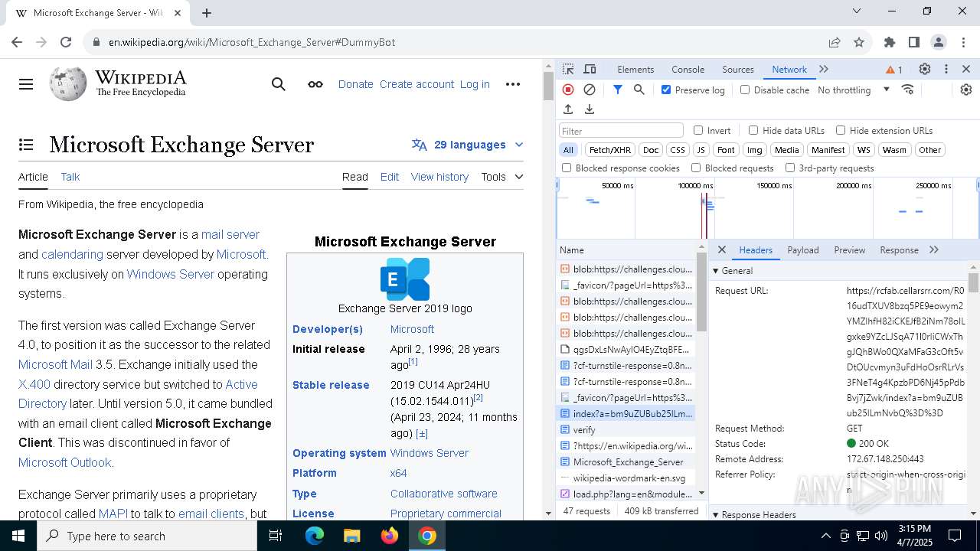Toggle the article table of contents icon
Screen dimensions: 980x551
[x=26, y=145]
